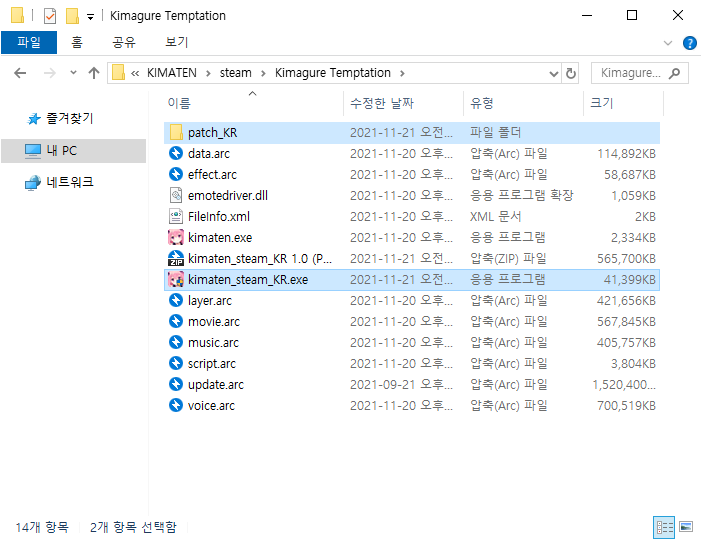Click the date 2021-09-21 for update.arc

[401, 385]
